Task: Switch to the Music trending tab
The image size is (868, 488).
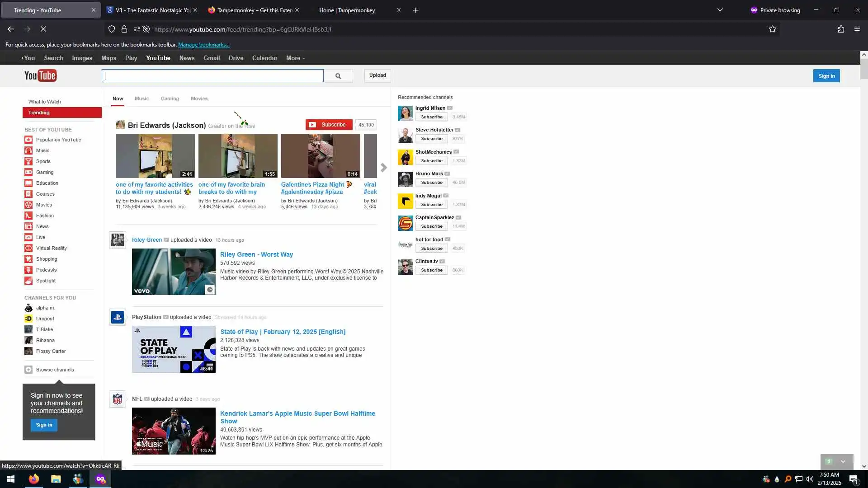Action: pos(142,99)
